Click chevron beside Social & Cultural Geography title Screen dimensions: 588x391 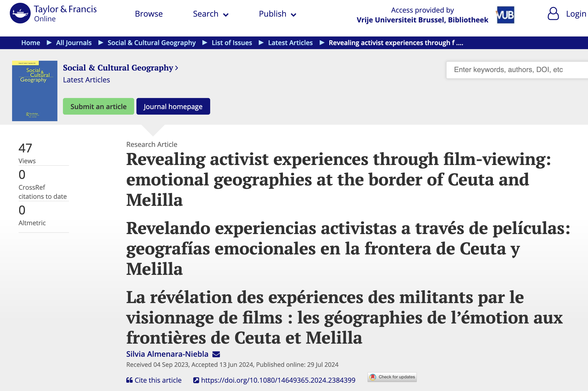[177, 68]
